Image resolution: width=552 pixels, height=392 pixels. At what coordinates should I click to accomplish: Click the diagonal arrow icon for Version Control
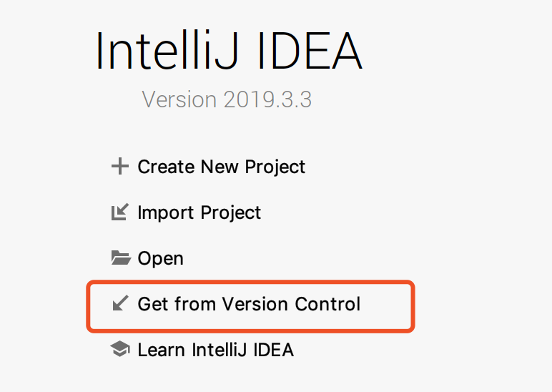coord(120,303)
